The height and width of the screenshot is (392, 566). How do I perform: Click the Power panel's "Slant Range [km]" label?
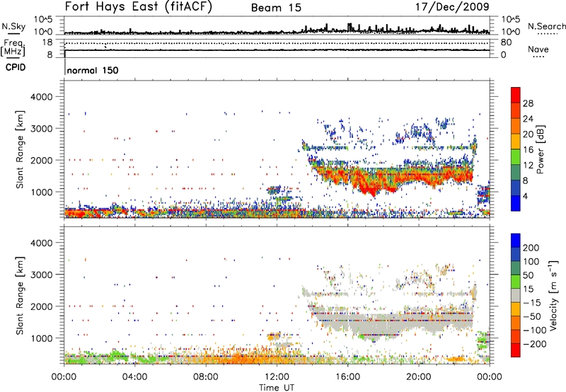pyautogui.click(x=20, y=149)
